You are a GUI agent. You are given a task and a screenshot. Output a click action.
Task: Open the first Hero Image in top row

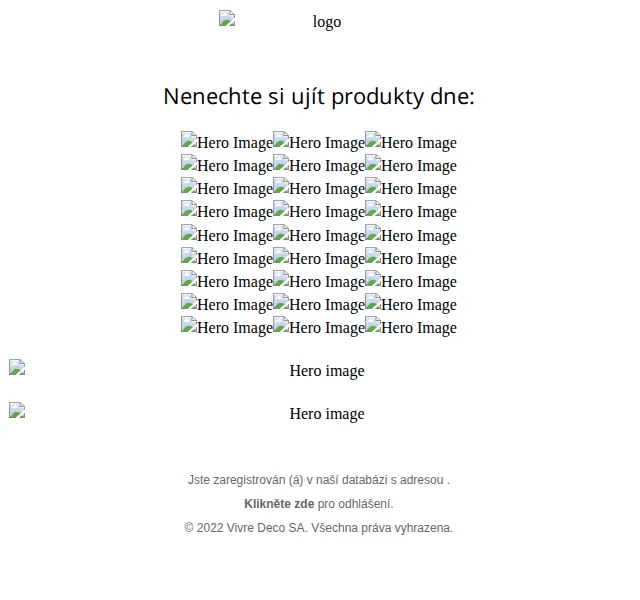click(227, 142)
